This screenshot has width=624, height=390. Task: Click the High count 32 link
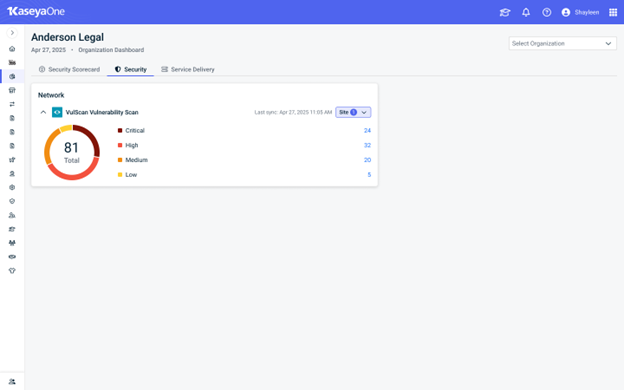tap(367, 145)
